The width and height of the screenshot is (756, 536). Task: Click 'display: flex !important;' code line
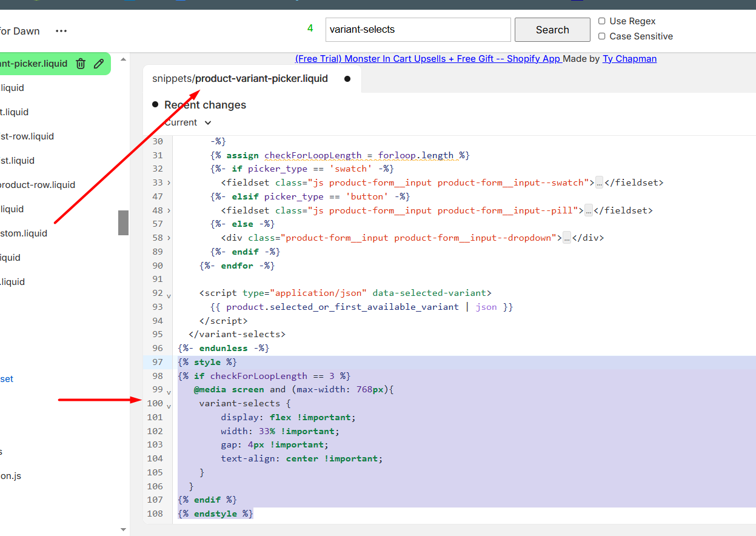[x=289, y=417]
